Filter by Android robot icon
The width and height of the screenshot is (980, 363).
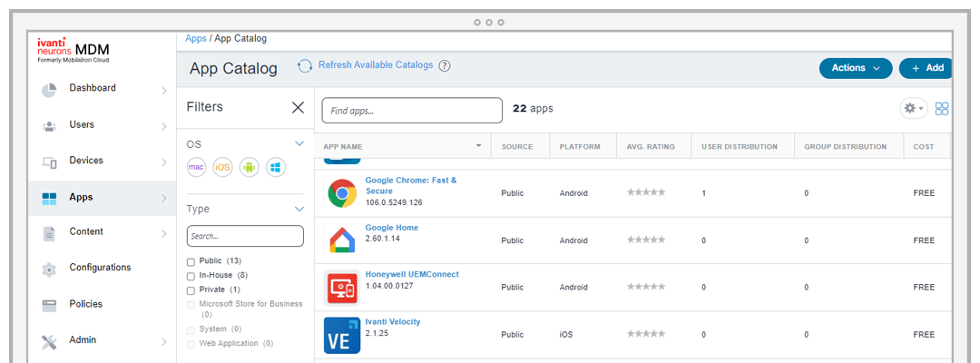tap(250, 167)
